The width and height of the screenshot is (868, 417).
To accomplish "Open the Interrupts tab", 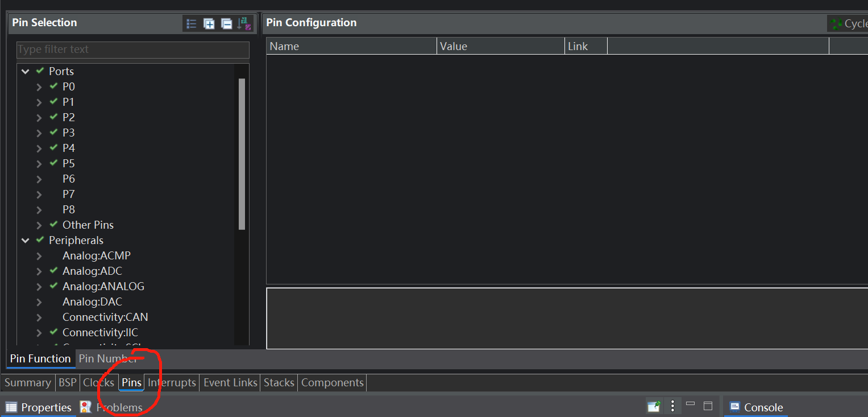I will pos(172,382).
